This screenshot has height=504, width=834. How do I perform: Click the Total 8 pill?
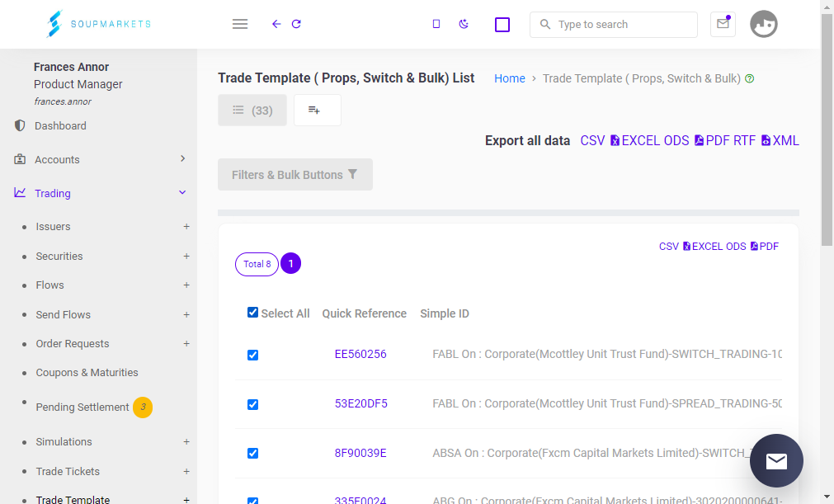[x=257, y=264]
